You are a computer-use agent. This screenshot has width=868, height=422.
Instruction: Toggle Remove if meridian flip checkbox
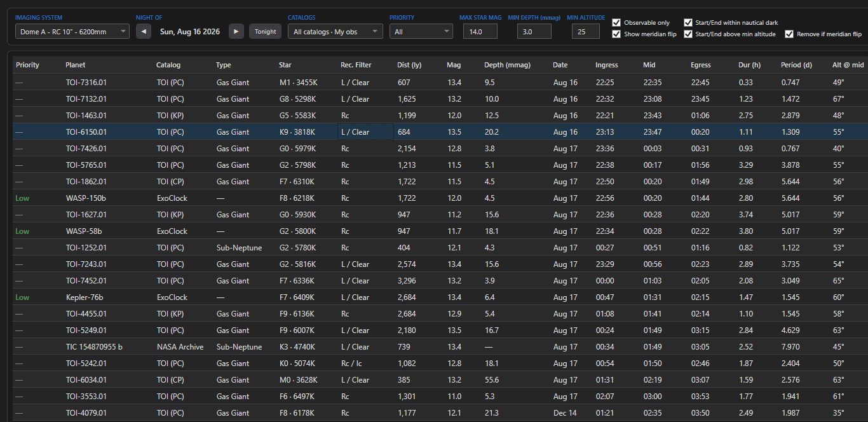tap(789, 34)
